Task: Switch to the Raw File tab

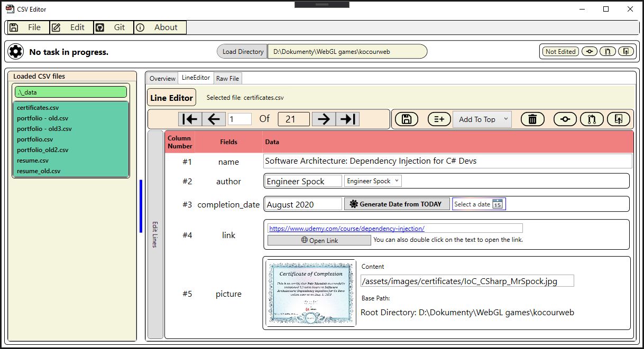Action: [x=227, y=78]
